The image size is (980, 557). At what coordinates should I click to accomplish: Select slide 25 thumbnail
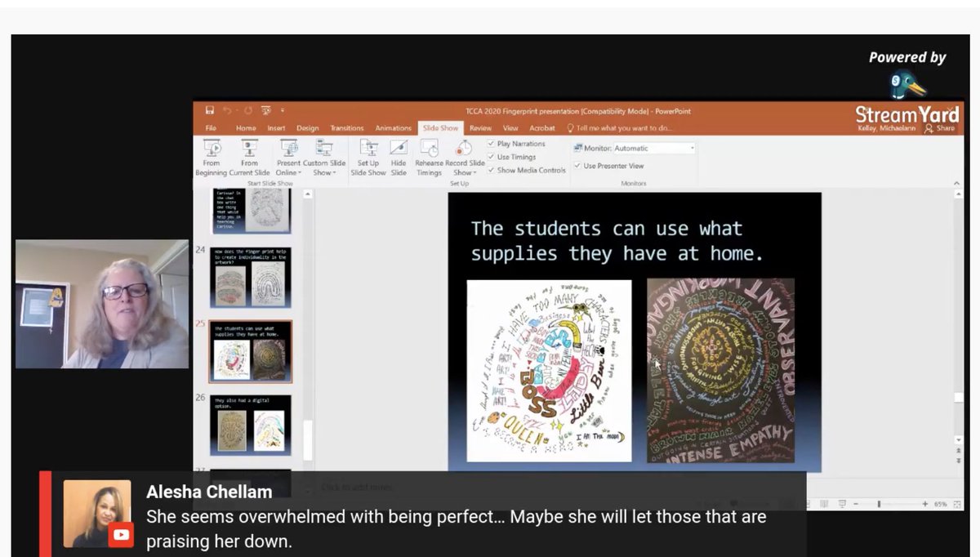[251, 351]
